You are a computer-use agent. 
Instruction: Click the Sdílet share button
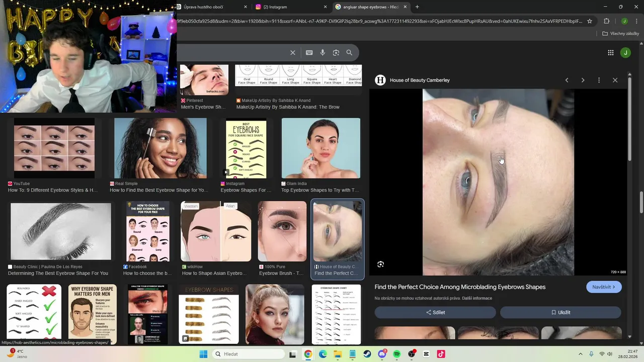435,312
